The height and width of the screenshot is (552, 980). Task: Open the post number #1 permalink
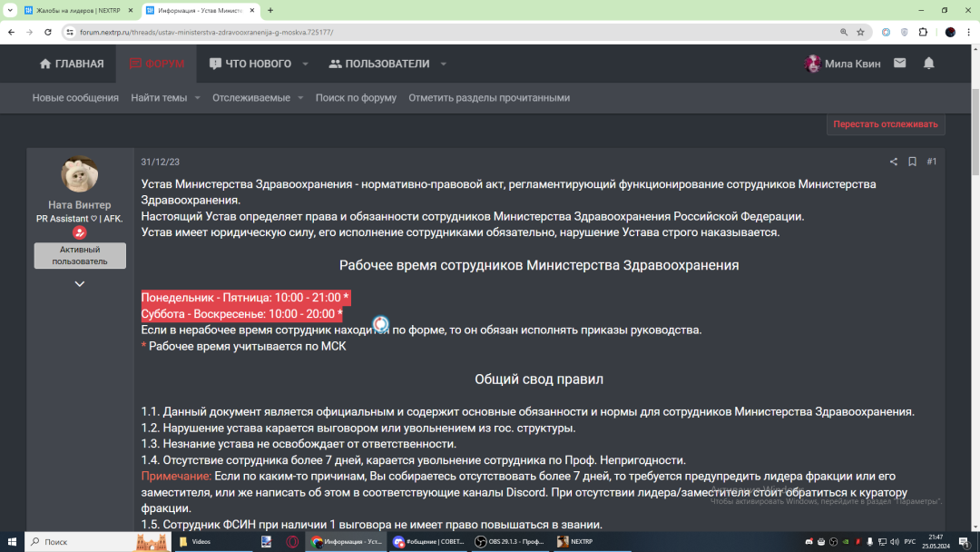[x=932, y=162]
